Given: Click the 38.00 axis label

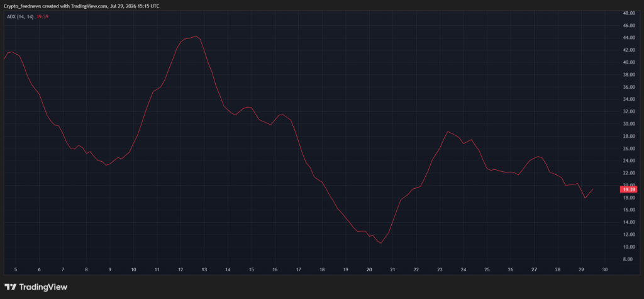Looking at the screenshot, I should (630, 75).
